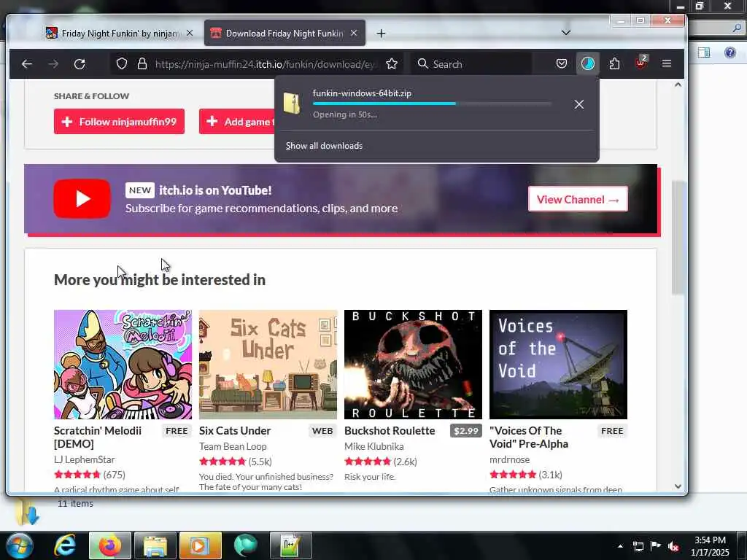Click the site security padlock icon
Image resolution: width=747 pixels, height=560 pixels.
[142, 64]
